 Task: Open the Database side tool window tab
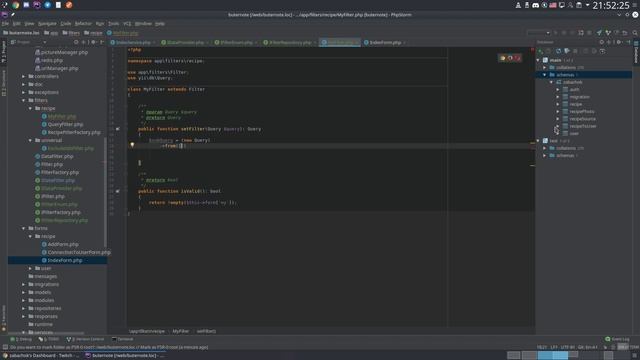(636, 52)
